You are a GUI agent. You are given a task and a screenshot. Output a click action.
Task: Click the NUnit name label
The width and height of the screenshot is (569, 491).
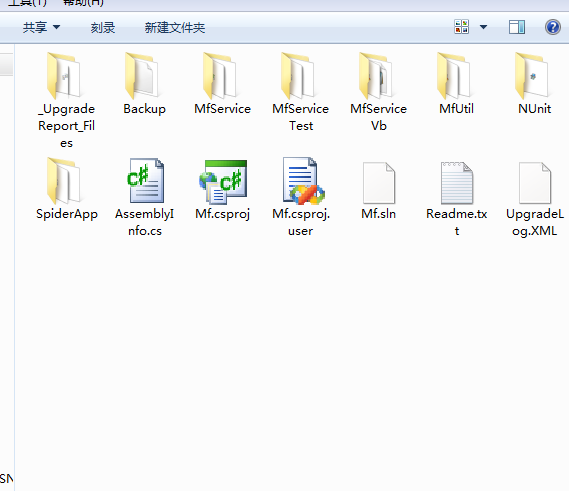pyautogui.click(x=535, y=109)
